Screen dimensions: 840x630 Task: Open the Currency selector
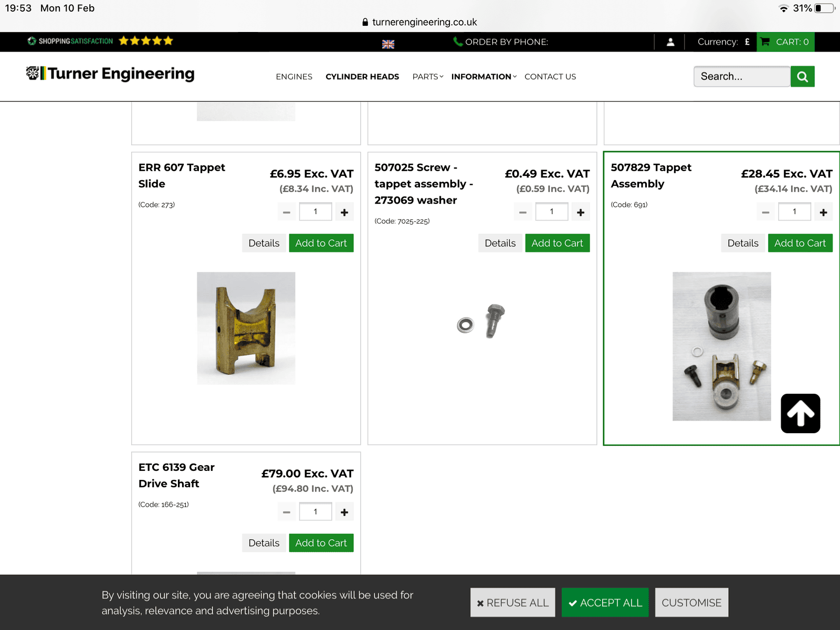coord(723,42)
